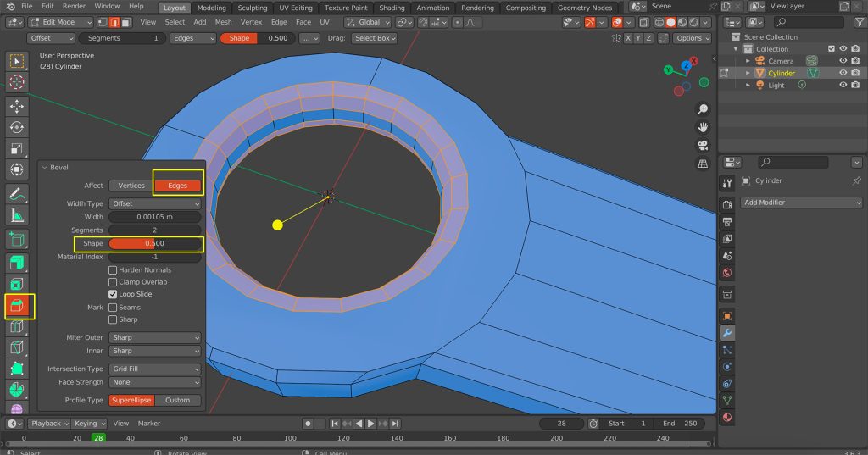The image size is (868, 455).
Task: Toggle the camera view icon
Action: coord(703,146)
